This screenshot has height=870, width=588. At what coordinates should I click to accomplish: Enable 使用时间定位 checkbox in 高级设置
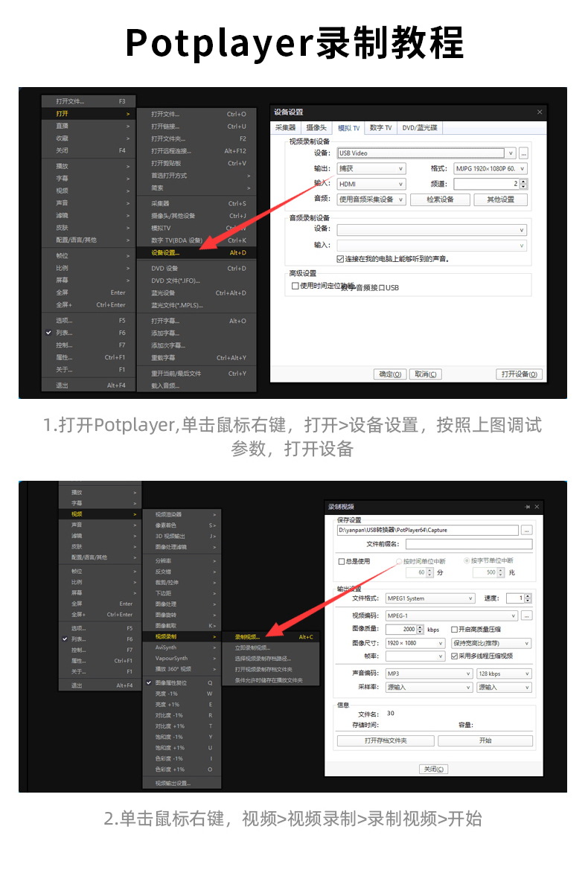[x=295, y=286]
